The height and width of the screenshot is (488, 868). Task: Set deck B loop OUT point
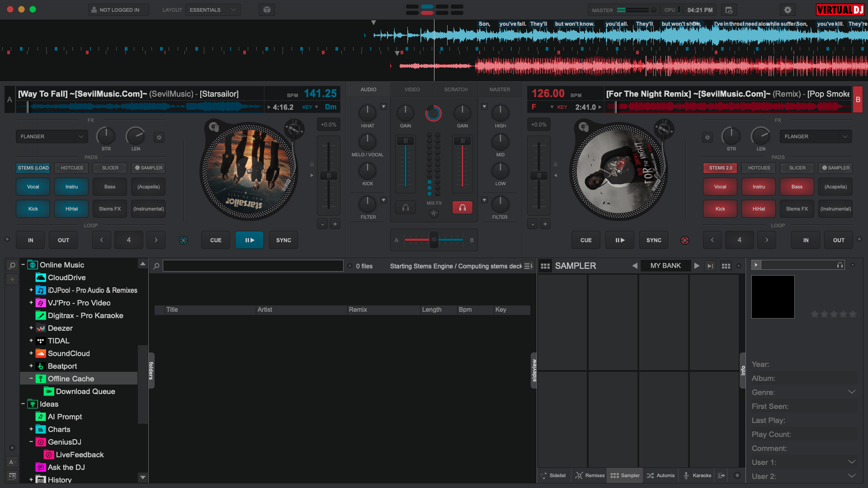pyautogui.click(x=839, y=240)
